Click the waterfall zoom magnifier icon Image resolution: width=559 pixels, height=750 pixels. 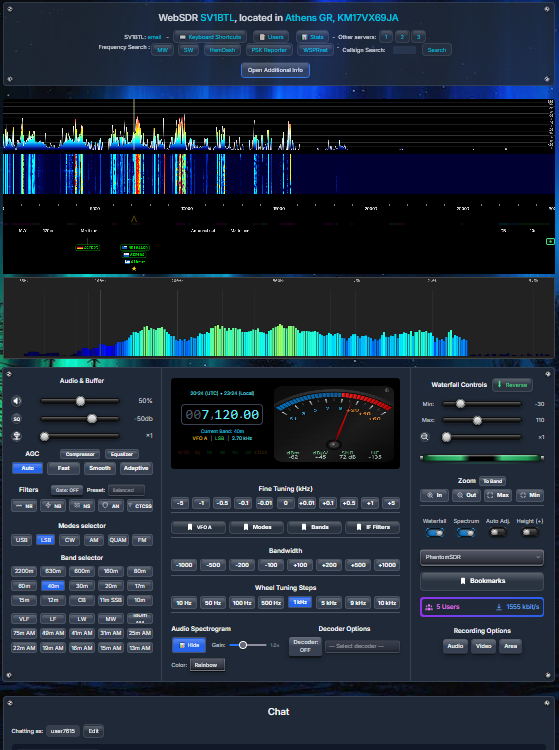[425, 437]
